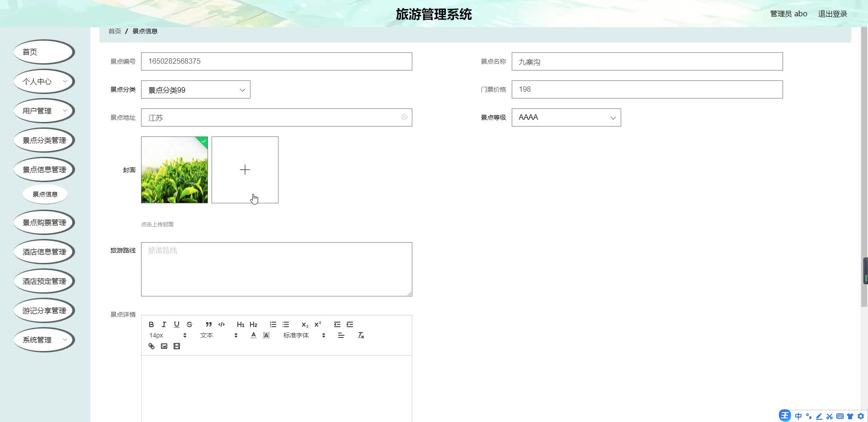Toggle underline formatting in editor
Screen dimensions: 868x422
coord(177,324)
